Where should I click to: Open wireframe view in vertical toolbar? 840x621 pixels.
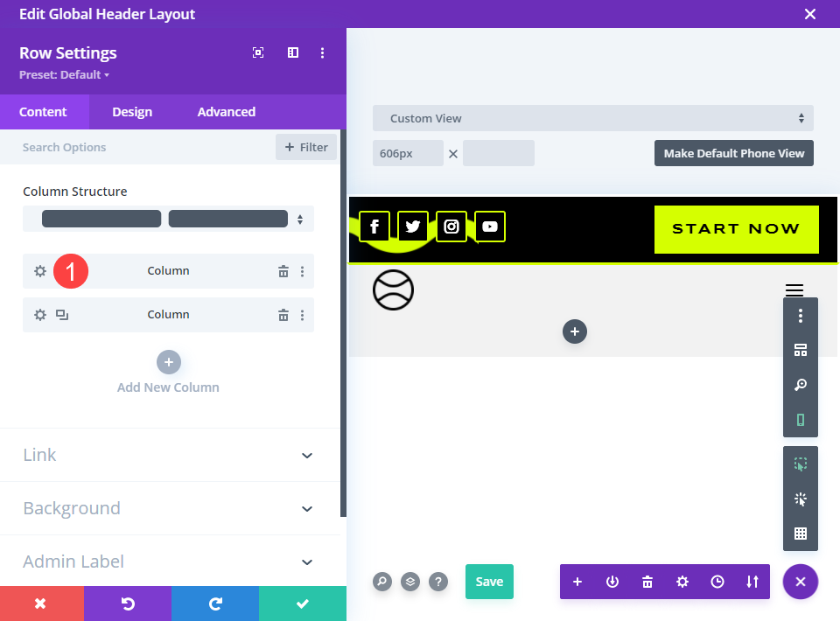[x=801, y=350]
